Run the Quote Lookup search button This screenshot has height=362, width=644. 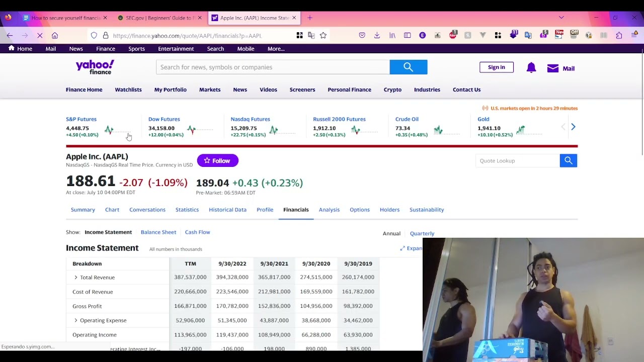pyautogui.click(x=569, y=160)
